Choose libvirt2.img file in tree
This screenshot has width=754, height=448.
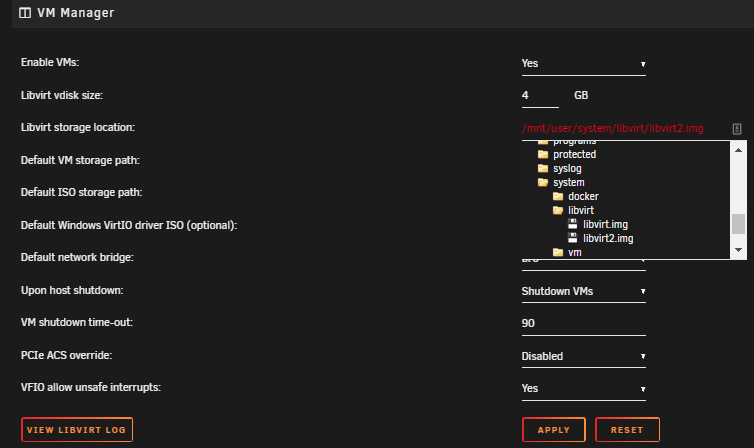608,238
